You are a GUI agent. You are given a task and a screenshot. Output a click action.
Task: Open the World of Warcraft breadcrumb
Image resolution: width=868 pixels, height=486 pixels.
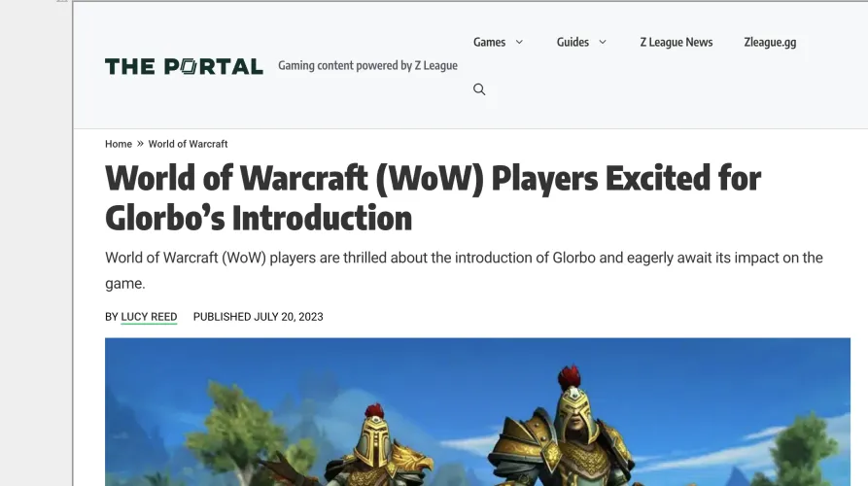[x=188, y=144]
